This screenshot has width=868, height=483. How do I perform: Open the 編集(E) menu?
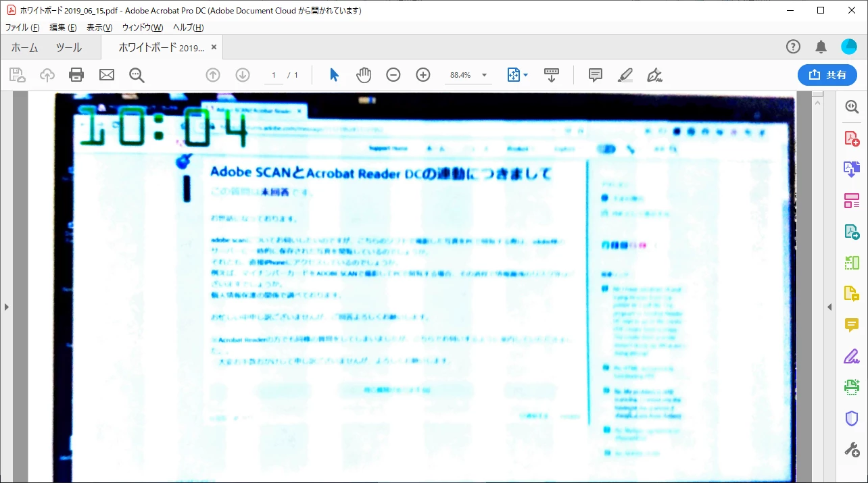(x=63, y=28)
